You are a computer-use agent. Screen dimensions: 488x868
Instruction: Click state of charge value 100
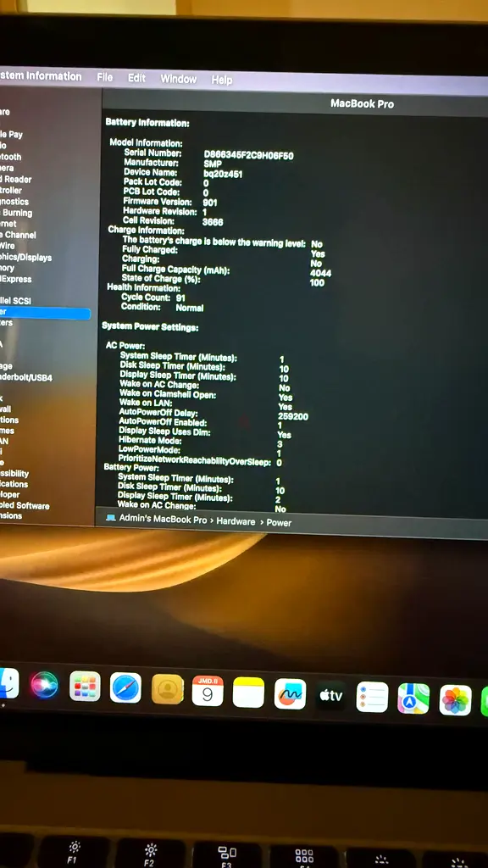[x=317, y=283]
